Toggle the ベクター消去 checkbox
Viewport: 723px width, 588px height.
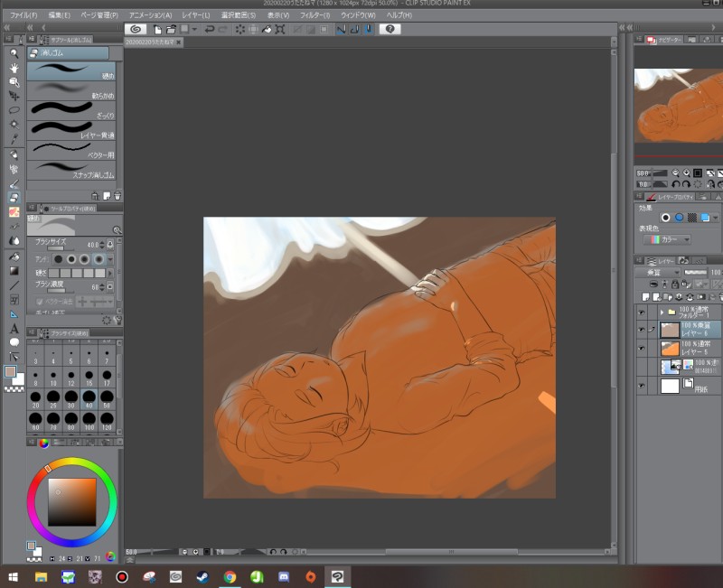[39, 302]
